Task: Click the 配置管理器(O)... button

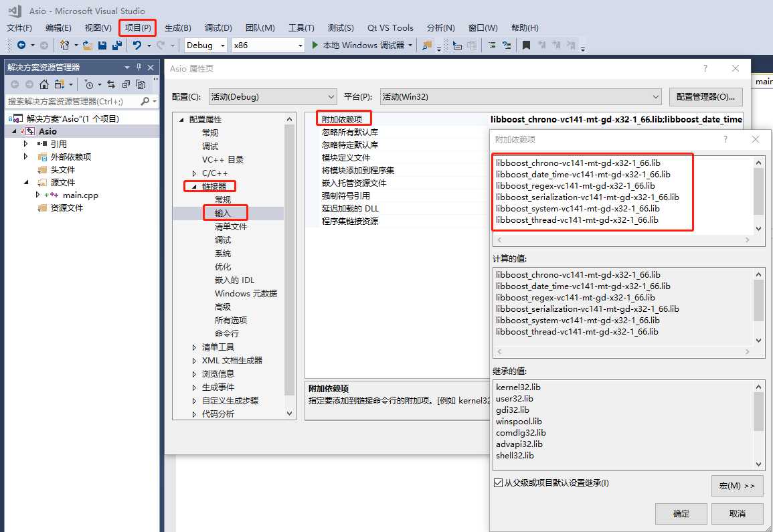Action: 705,96
